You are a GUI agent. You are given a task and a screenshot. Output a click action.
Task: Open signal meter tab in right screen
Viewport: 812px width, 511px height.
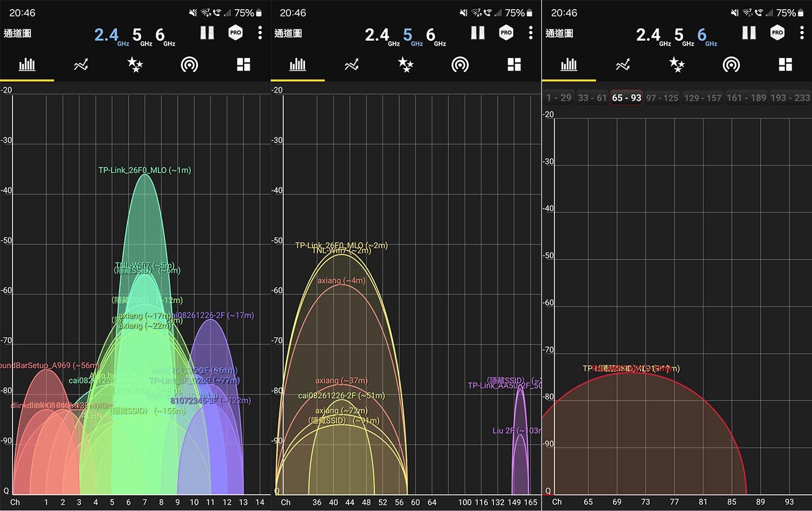point(731,65)
